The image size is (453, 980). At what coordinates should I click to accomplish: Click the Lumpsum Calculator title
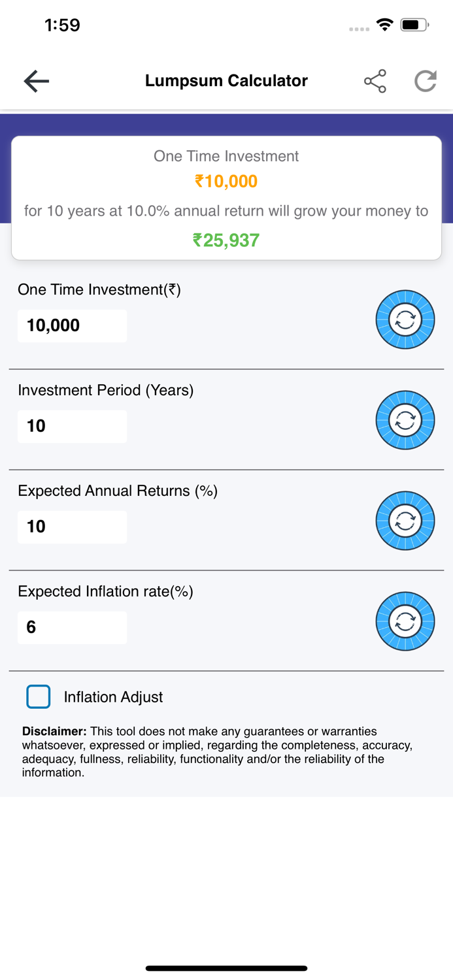coord(226,80)
